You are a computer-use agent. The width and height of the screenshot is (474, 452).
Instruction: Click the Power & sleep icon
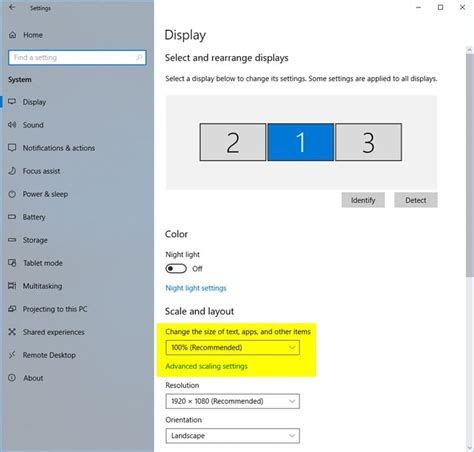(x=12, y=194)
